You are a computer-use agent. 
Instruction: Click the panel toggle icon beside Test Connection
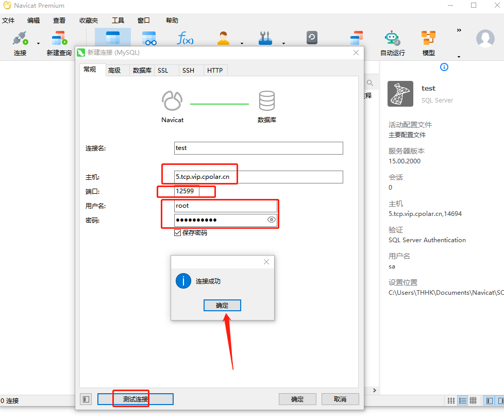click(86, 399)
